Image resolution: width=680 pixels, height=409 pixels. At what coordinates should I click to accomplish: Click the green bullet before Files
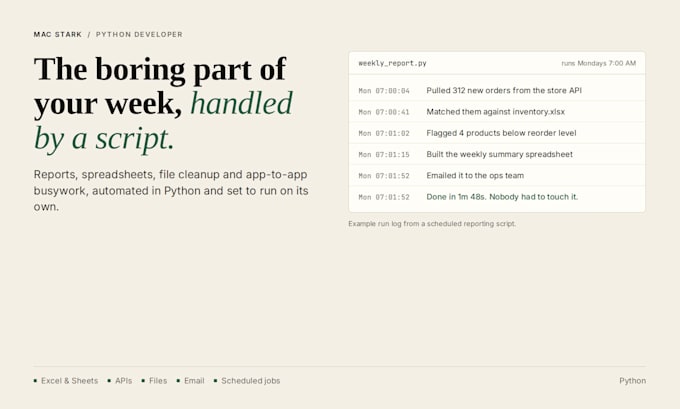[143, 381]
